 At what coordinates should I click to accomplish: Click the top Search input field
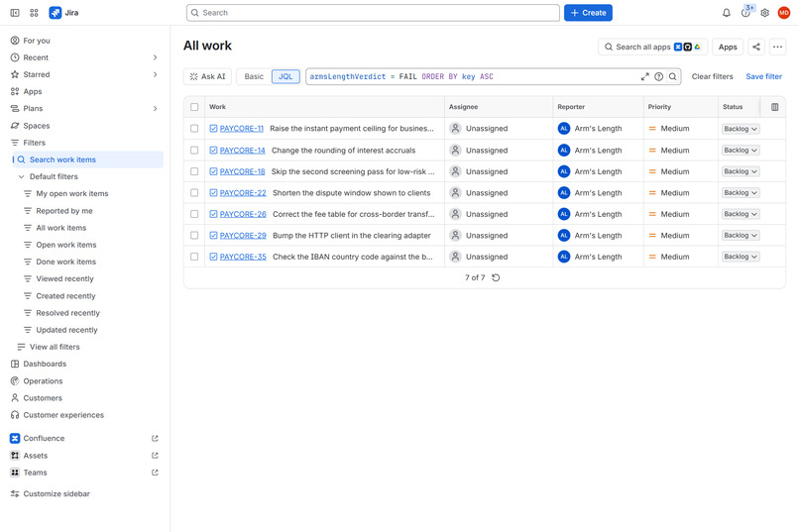pyautogui.click(x=373, y=13)
